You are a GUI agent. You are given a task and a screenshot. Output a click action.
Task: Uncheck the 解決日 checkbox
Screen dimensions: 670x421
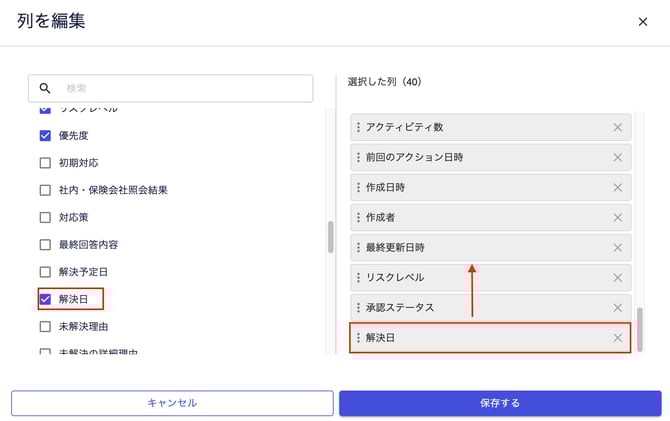(x=45, y=298)
